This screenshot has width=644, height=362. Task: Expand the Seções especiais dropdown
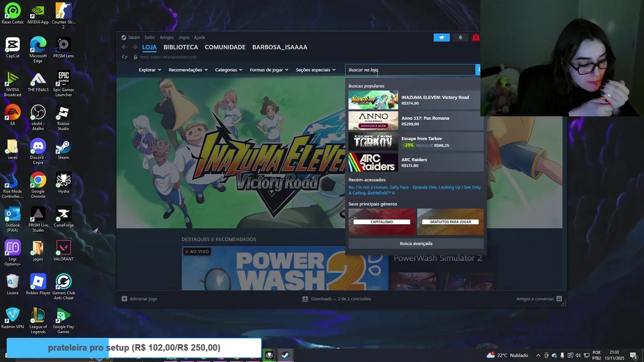[x=315, y=70]
